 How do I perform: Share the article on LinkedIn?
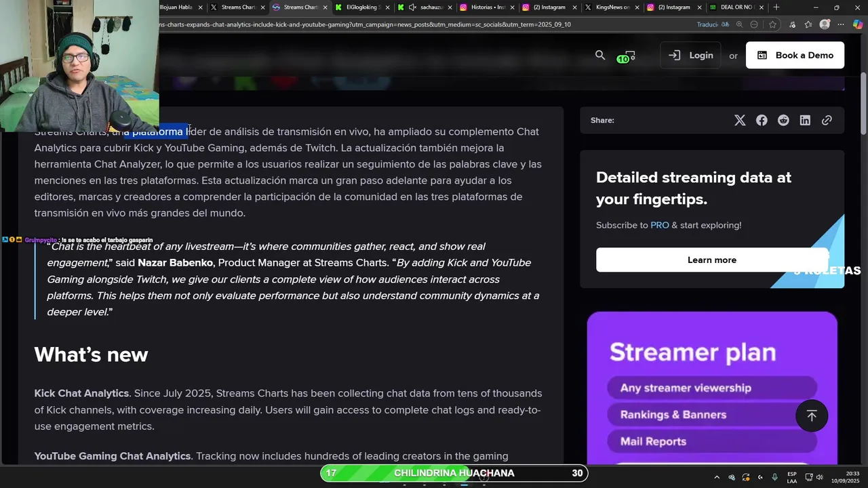pyautogui.click(x=805, y=120)
